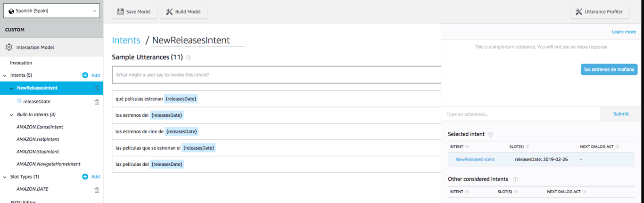The width and height of the screenshot is (644, 203).
Task: Click the Type an utterance input field
Action: [520, 114]
